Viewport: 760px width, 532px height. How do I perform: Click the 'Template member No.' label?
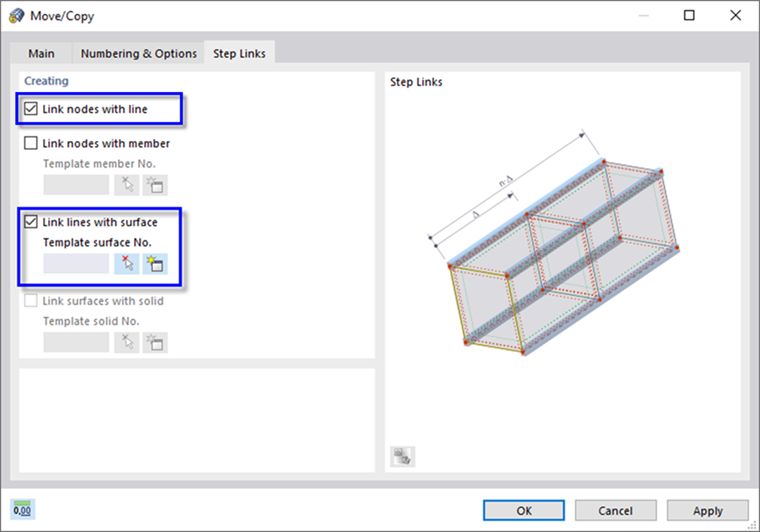coord(99,164)
